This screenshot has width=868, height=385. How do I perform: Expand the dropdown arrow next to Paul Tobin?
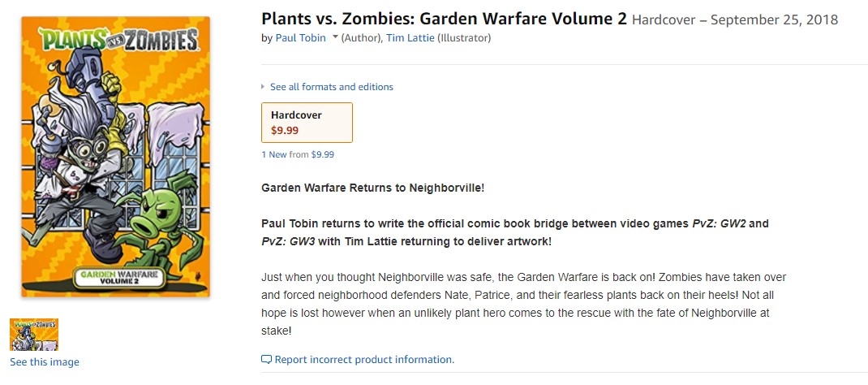click(335, 37)
